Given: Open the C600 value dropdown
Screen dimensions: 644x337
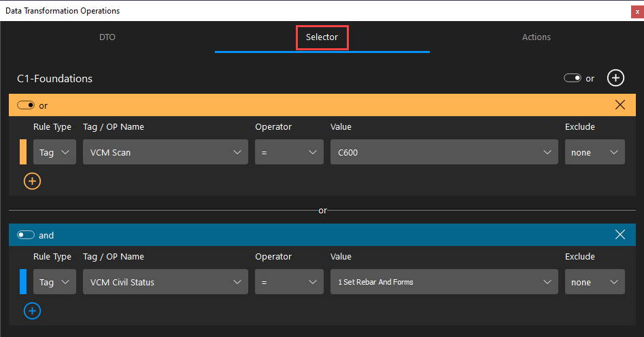Looking at the screenshot, I should click(x=444, y=152).
